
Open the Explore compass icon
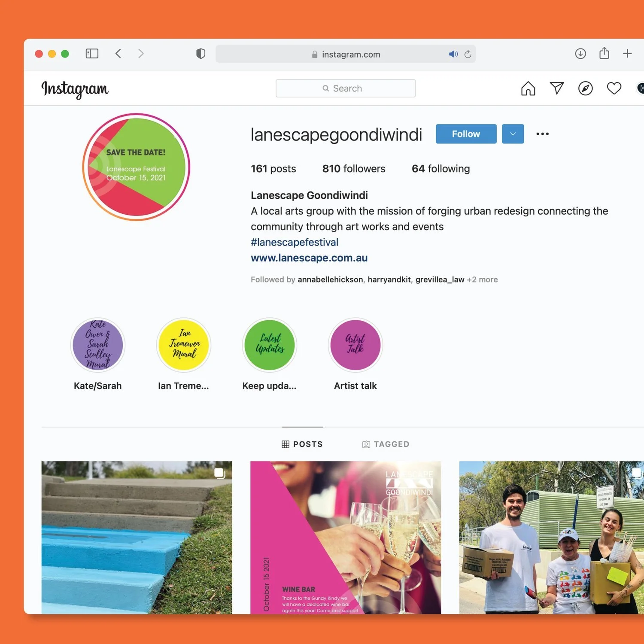tap(586, 88)
